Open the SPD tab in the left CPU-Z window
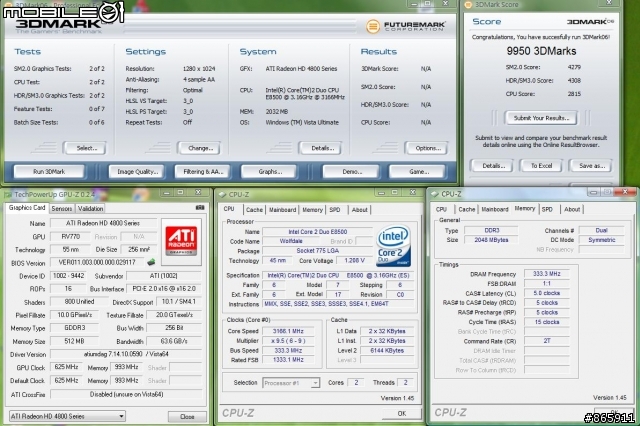Viewport: 640px width, 426px height. pyautogui.click(x=335, y=210)
